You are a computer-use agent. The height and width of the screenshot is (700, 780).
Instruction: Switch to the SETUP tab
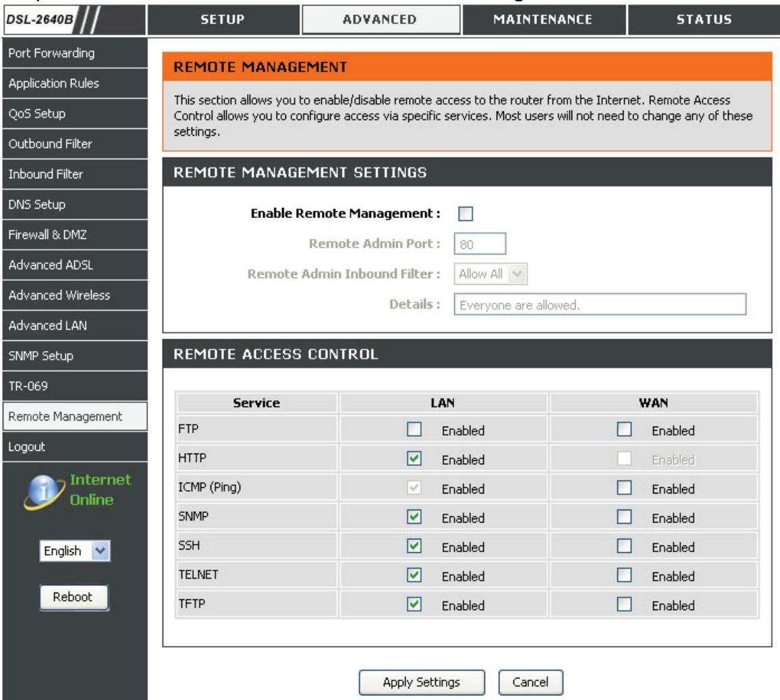(x=224, y=20)
